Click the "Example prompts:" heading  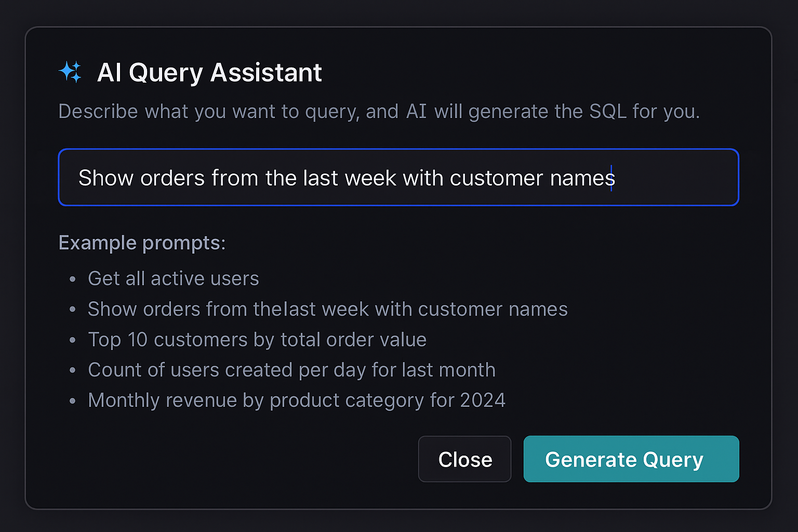(142, 242)
